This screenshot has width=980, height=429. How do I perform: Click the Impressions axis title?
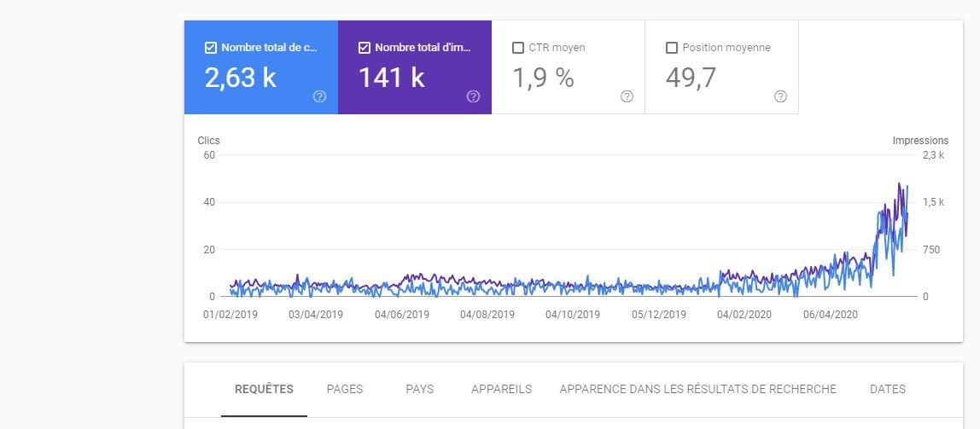click(x=920, y=141)
